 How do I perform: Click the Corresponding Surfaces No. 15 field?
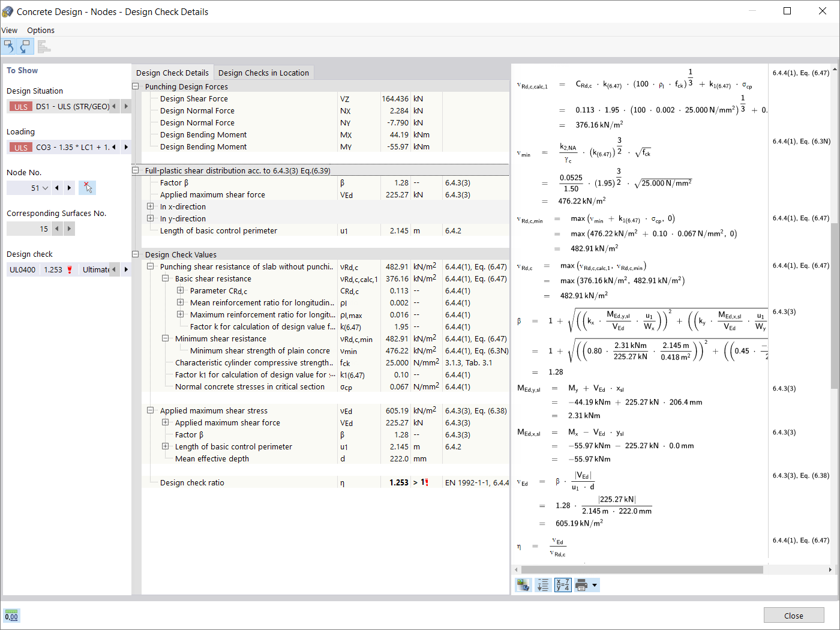coord(29,229)
